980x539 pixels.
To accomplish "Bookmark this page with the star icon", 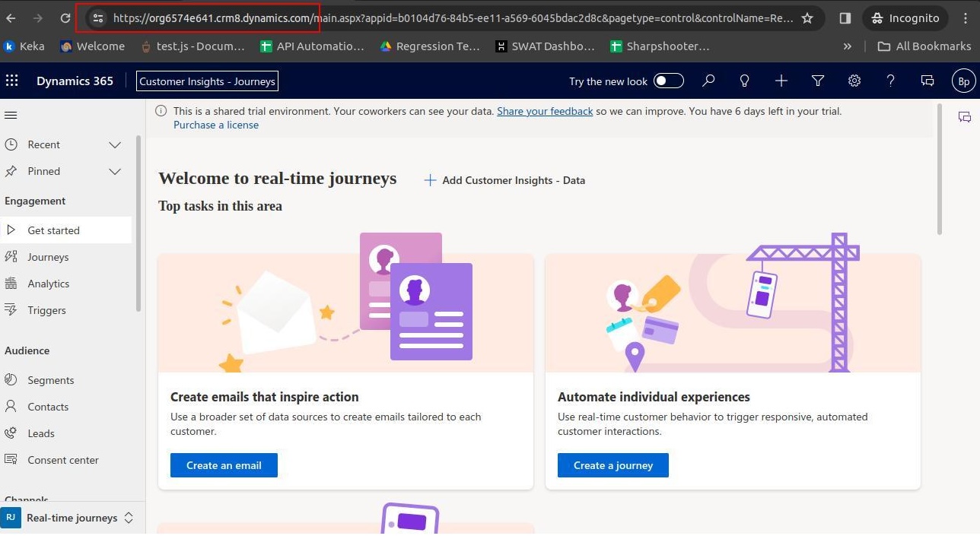I will point(807,18).
